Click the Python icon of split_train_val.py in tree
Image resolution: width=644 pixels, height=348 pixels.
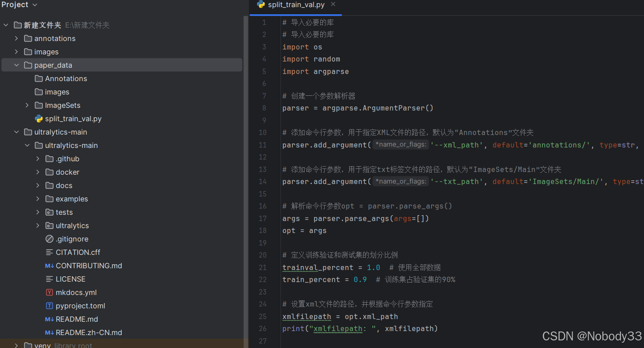39,119
